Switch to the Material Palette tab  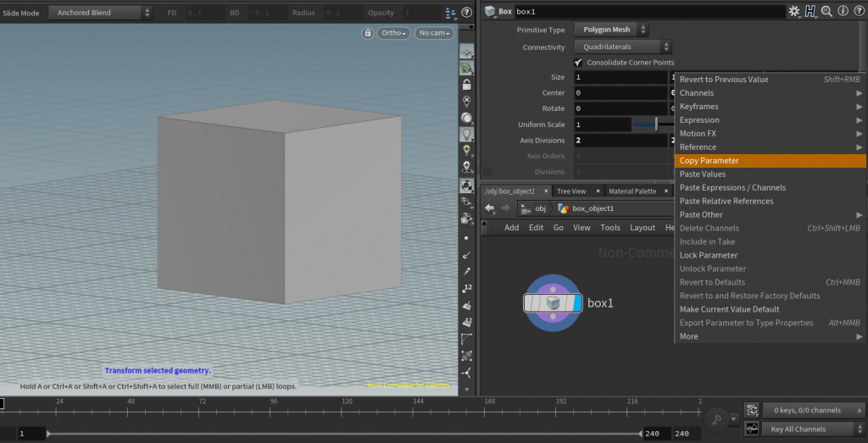click(x=632, y=191)
